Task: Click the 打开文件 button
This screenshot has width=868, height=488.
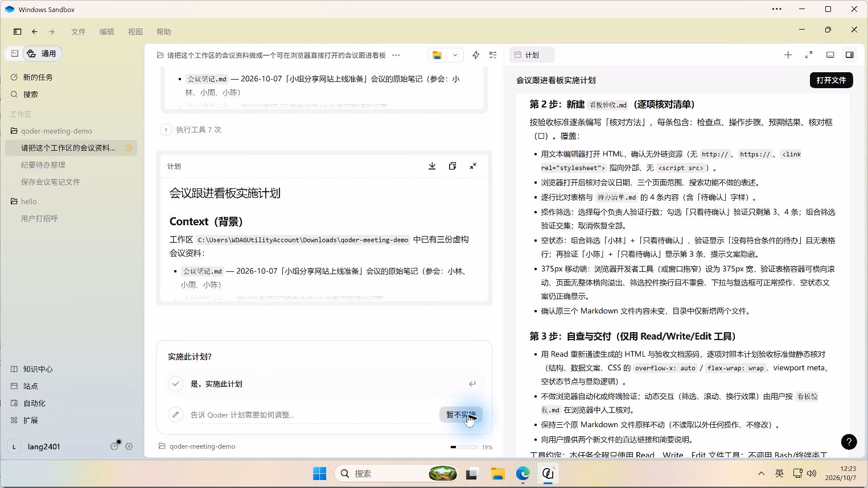Action: point(831,80)
